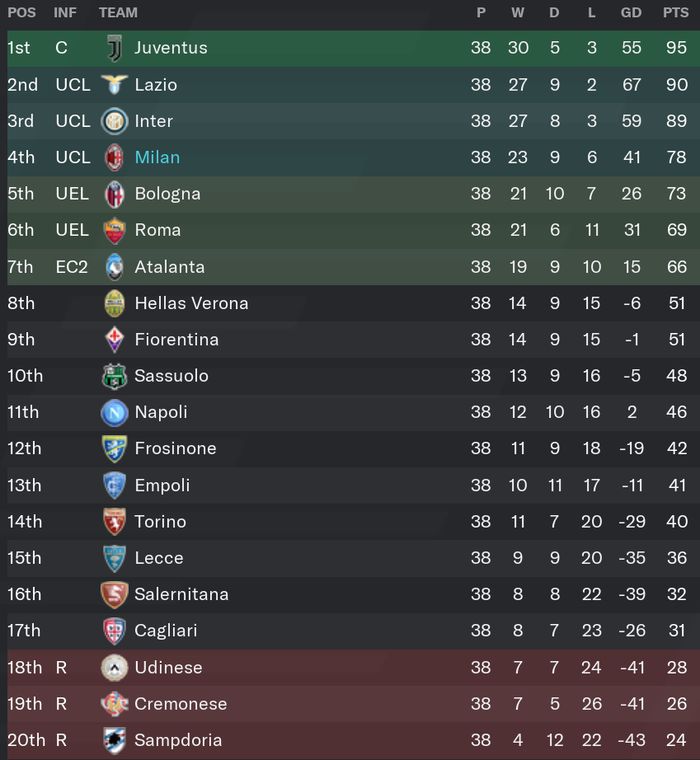Click the Juventus club crest
Image resolution: width=700 pixels, height=760 pixels.
[x=115, y=48]
